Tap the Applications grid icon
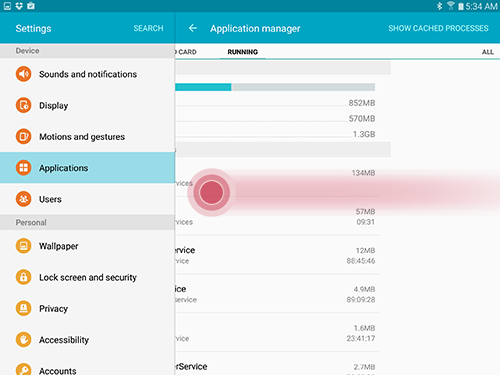500x375 pixels. click(x=23, y=168)
